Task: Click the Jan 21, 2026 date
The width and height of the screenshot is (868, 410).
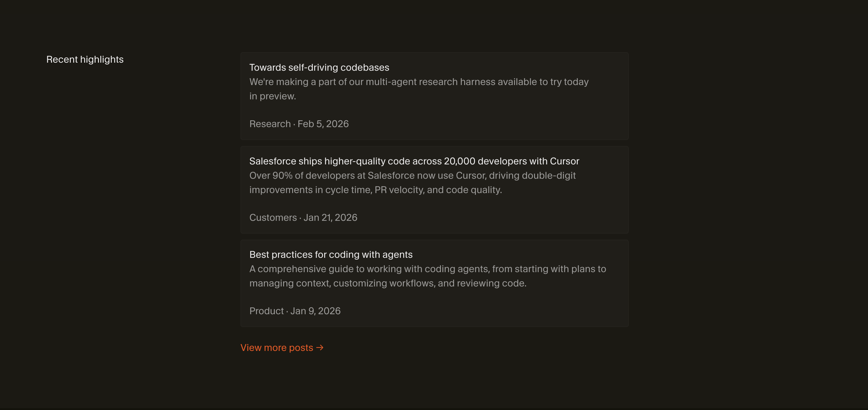Action: click(330, 218)
